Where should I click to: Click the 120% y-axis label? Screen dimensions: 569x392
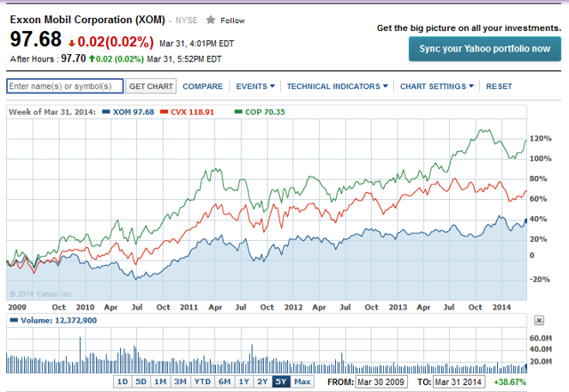pos(541,139)
